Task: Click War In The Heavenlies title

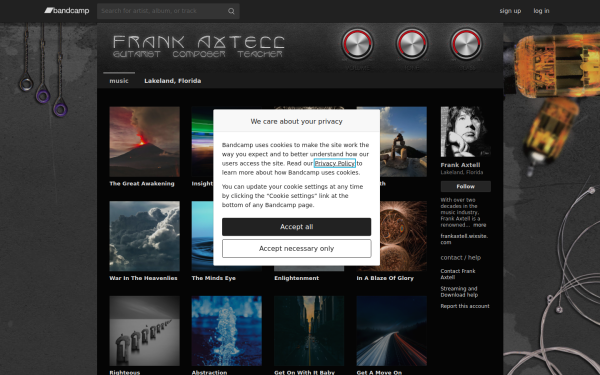Action: tap(143, 278)
